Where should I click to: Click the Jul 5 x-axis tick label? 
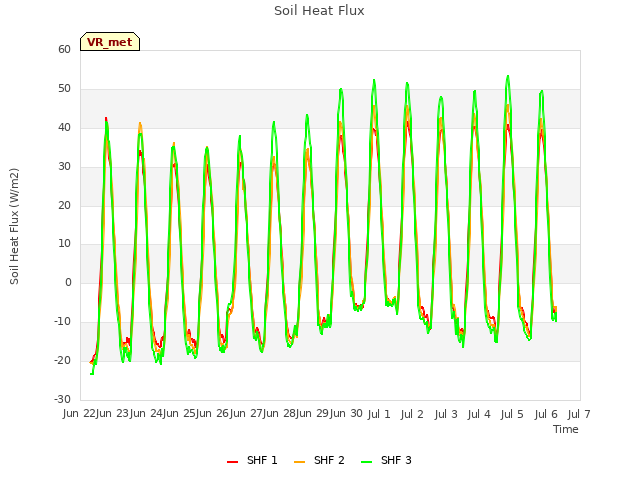(512, 414)
